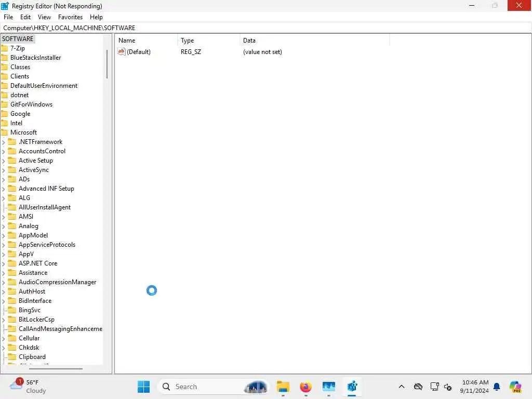This screenshot has width=532, height=399.
Task: Click the taskbar Search box
Action: [214, 387]
